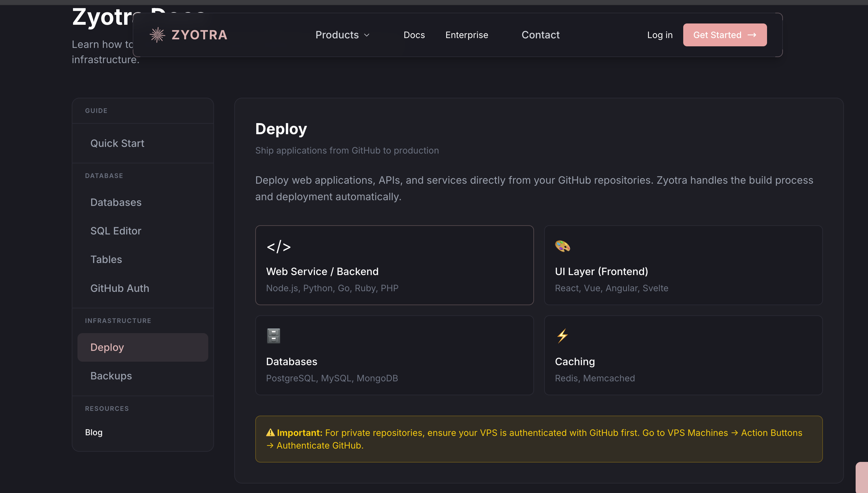The width and height of the screenshot is (868, 493).
Task: Click the lightning bolt icon on Caching card
Action: click(562, 336)
